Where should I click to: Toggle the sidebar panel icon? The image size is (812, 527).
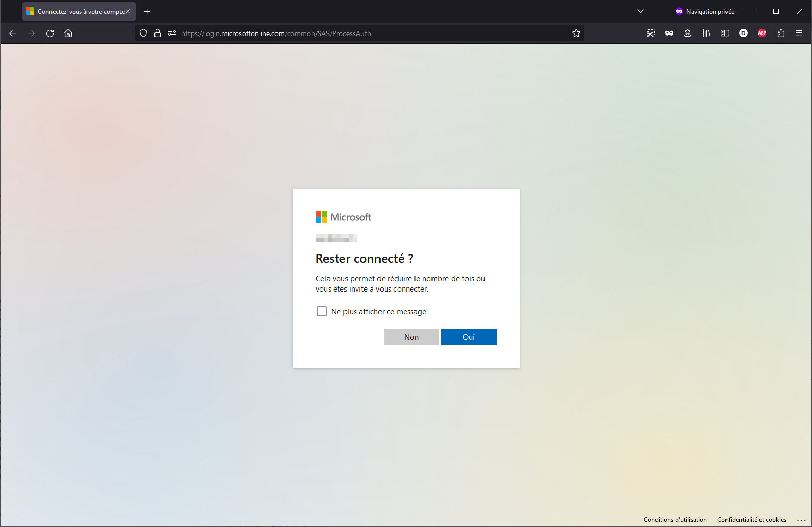click(x=725, y=33)
